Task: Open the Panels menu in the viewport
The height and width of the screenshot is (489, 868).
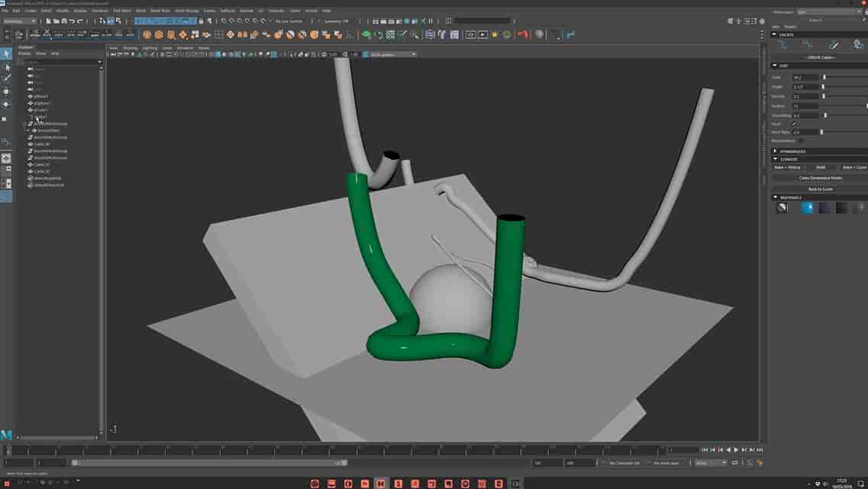Action: [203, 47]
